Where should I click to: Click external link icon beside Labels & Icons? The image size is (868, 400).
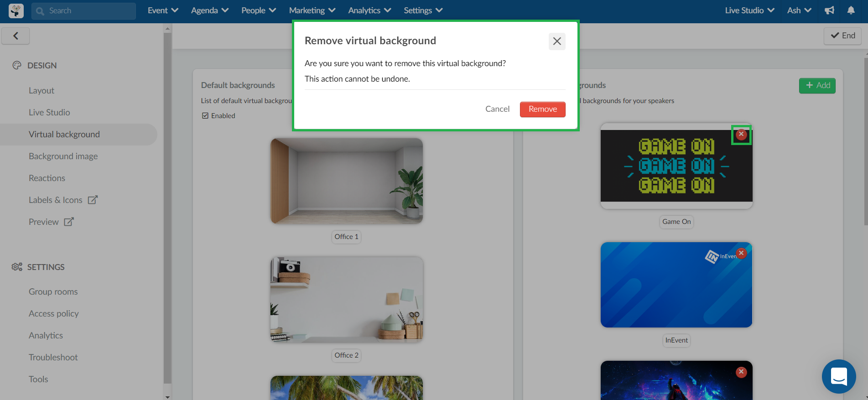(x=93, y=200)
